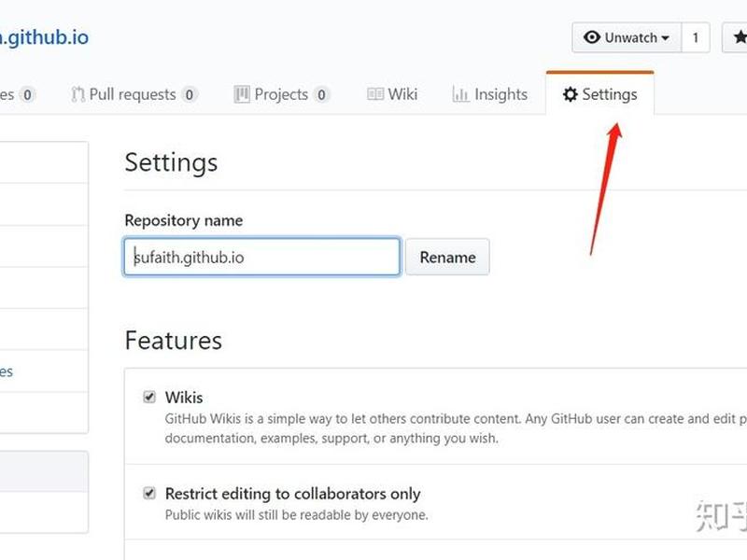The width and height of the screenshot is (747, 560).
Task: Switch to the Insights tab
Action: coord(489,94)
